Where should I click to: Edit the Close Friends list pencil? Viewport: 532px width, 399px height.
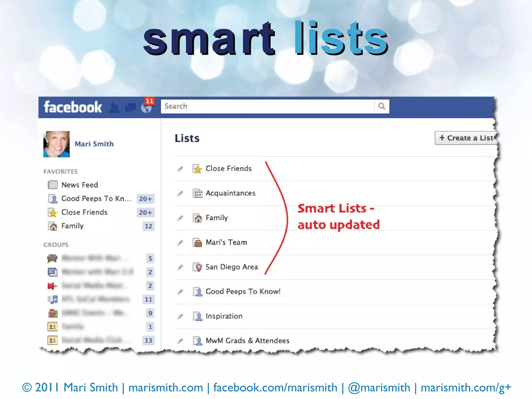180,169
